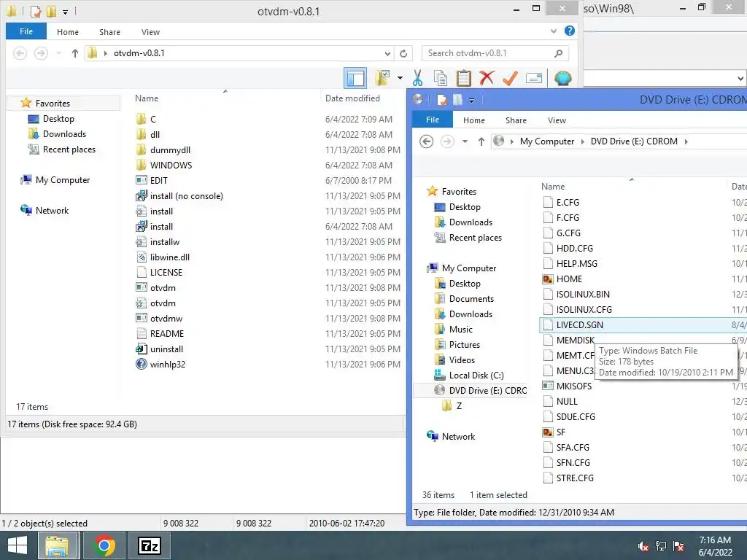Open Share tab in DVD Drive window
This screenshot has height=560, width=747.
click(516, 120)
